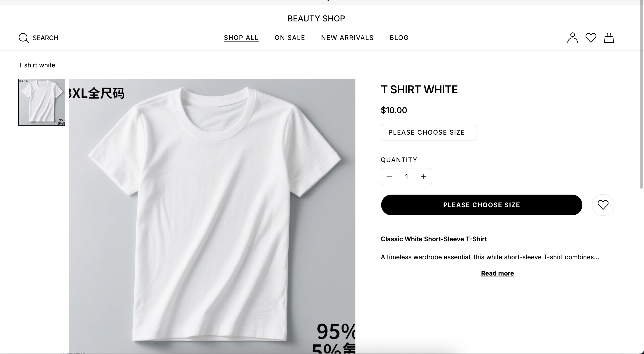Click the main T-shirt product image
Image resolution: width=644 pixels, height=354 pixels.
(212, 216)
